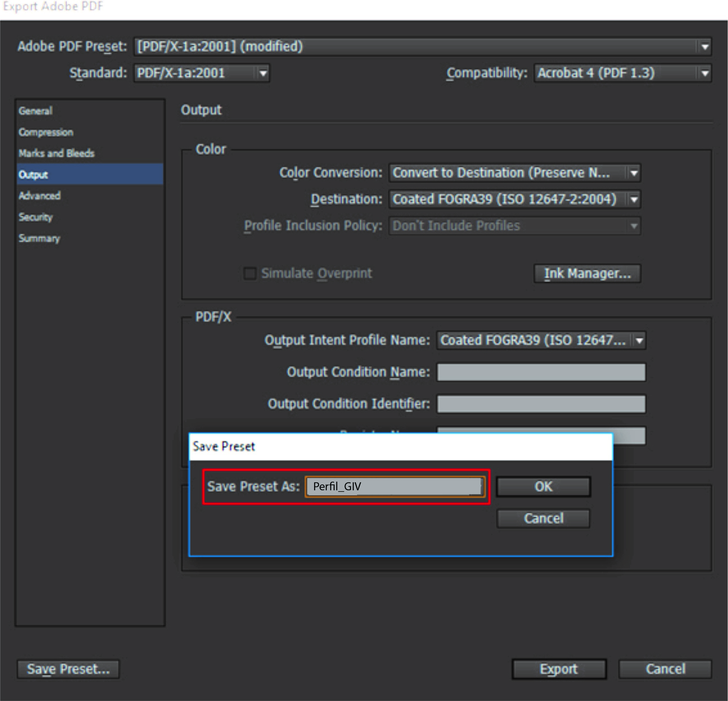Cancel the Save Preset dialog

pos(543,518)
